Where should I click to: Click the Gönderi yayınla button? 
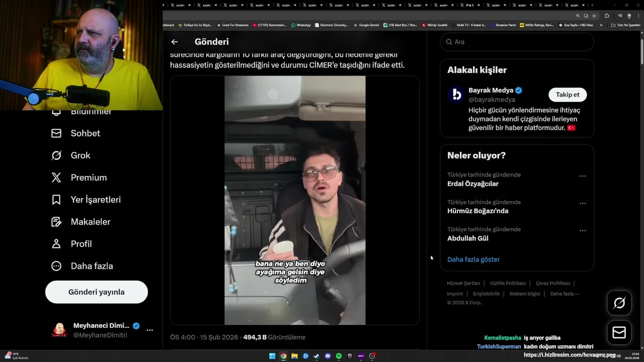click(x=97, y=292)
